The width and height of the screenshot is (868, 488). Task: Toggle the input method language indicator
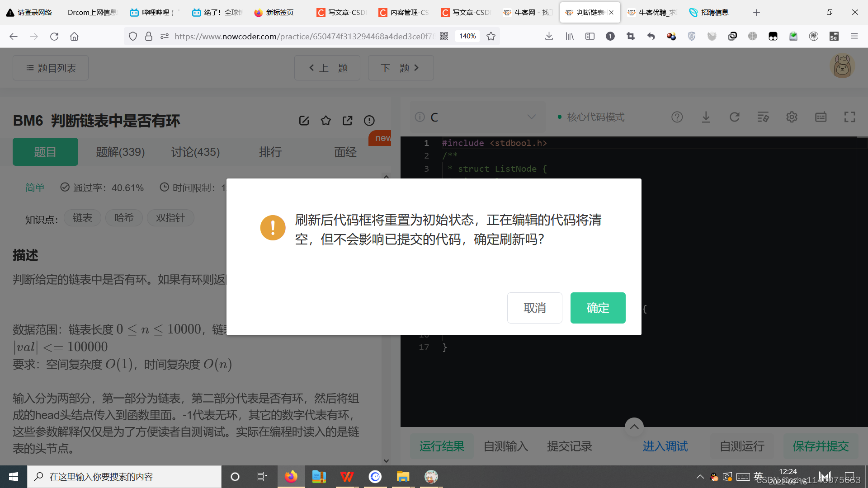[759, 476]
